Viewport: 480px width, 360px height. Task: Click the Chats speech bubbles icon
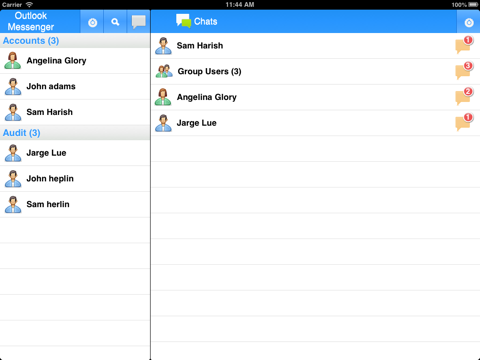pos(183,21)
